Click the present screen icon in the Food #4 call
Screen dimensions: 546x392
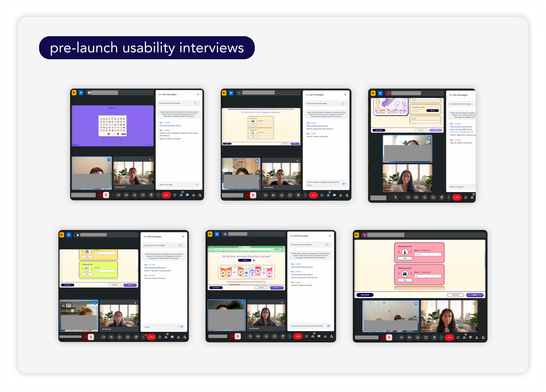[x=128, y=337]
